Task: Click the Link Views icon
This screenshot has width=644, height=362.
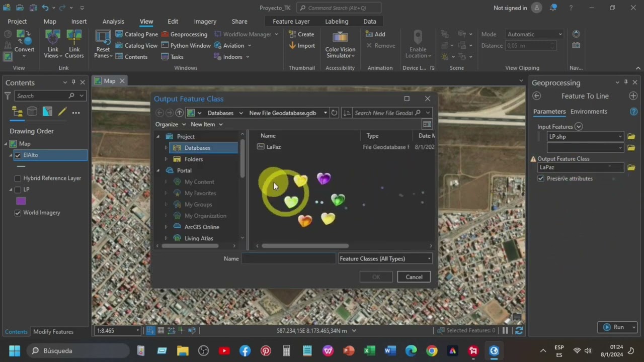Action: 53,43
